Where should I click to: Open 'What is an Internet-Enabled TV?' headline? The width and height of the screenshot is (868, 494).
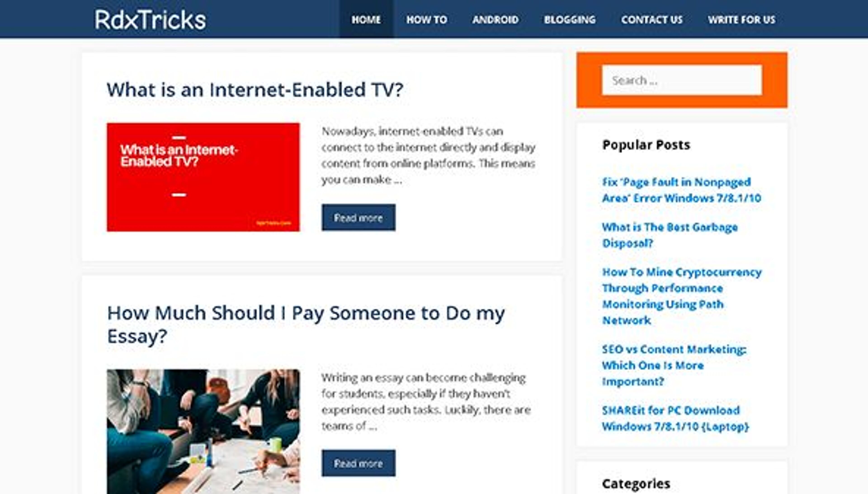point(255,89)
